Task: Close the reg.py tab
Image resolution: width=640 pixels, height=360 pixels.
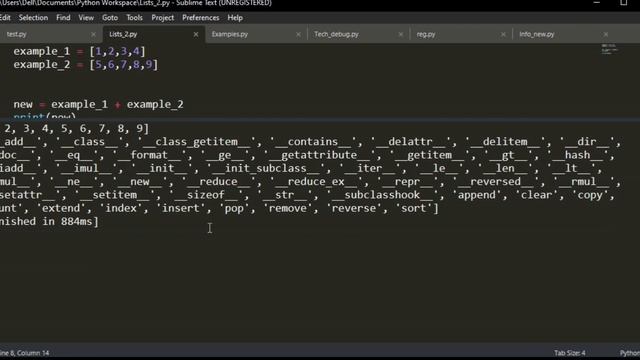Action: pyautogui.click(x=503, y=35)
